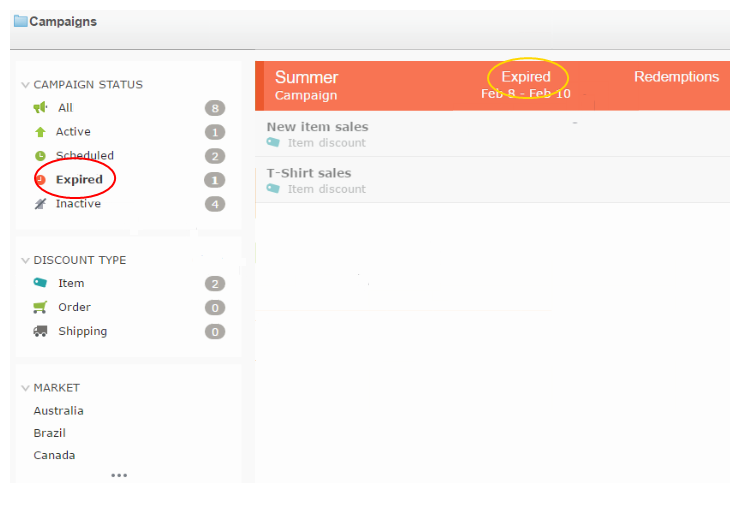Show more markets via ellipsis
The height and width of the screenshot is (506, 740).
(119, 475)
